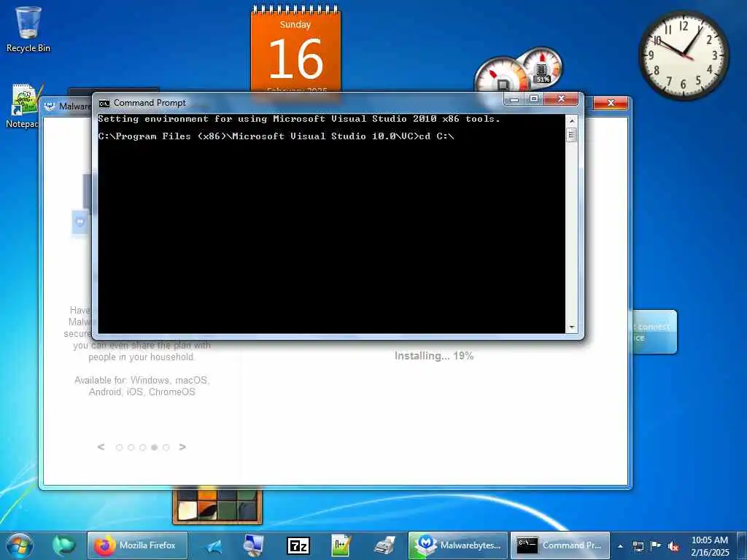Select fourth filled carousel dot in Malwarebytes
The height and width of the screenshot is (560, 747).
click(x=155, y=447)
